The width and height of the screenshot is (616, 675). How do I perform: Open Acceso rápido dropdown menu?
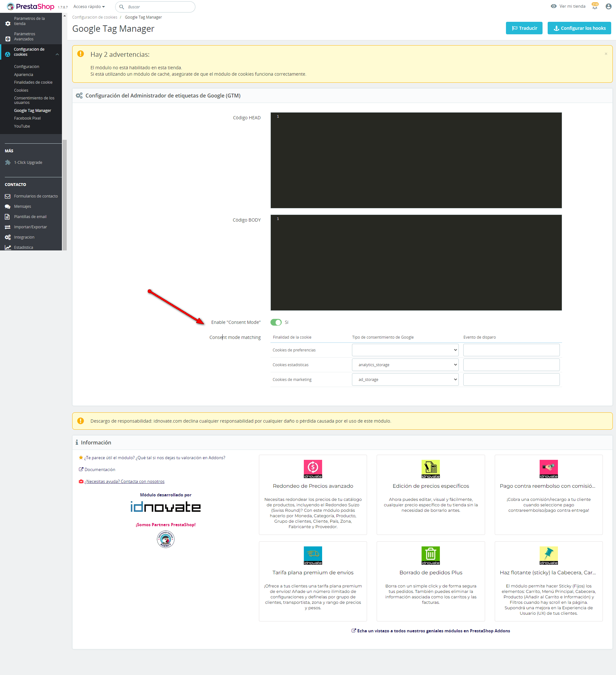[x=89, y=7]
